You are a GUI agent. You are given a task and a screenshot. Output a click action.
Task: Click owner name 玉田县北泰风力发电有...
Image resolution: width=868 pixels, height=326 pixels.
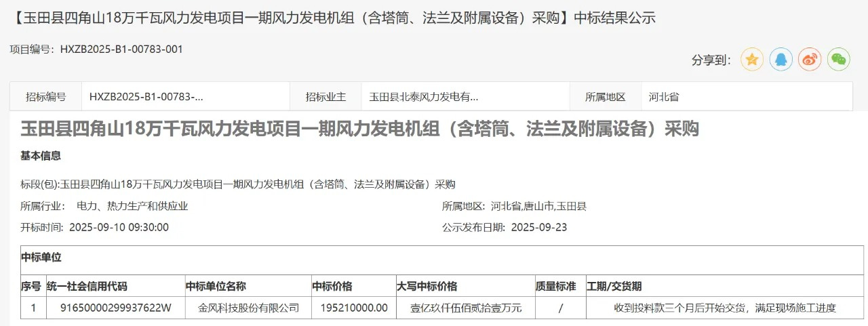(x=424, y=97)
